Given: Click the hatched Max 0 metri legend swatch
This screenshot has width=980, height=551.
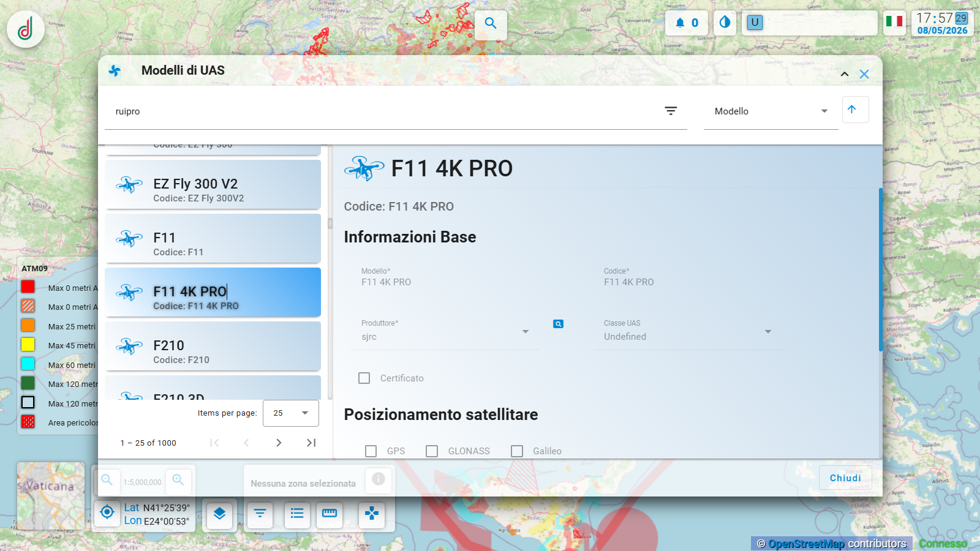Looking at the screenshot, I should (28, 306).
